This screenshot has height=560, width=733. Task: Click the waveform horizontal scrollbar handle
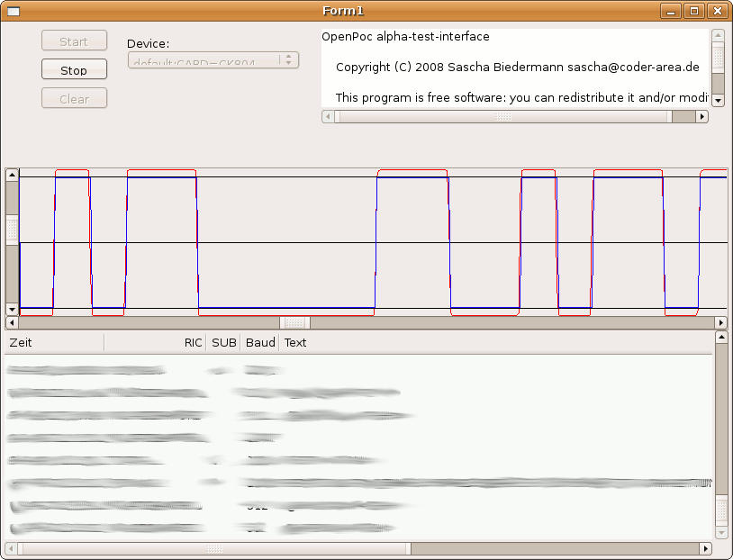pyautogui.click(x=294, y=322)
